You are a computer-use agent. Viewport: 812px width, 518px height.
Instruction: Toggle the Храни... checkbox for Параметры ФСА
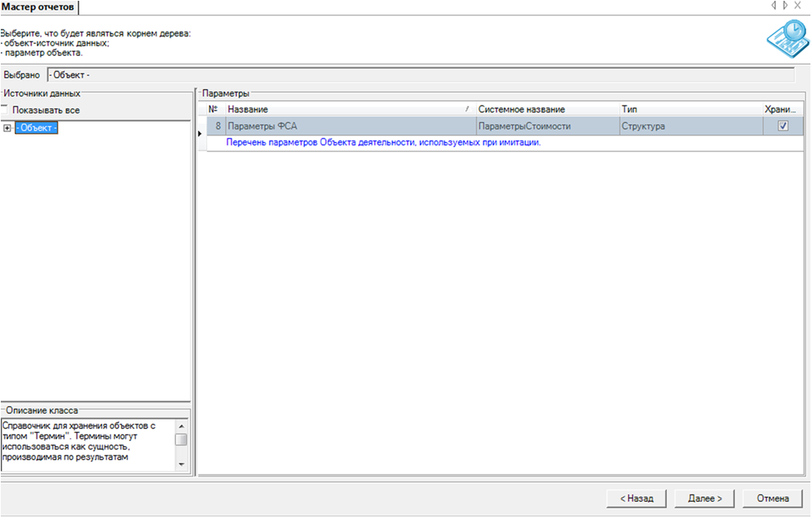pyautogui.click(x=783, y=126)
